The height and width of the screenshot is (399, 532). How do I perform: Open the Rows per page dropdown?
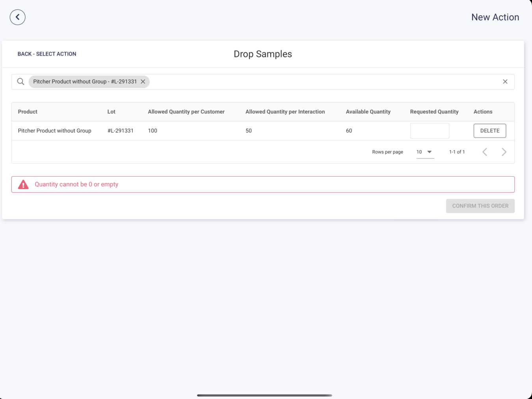425,152
